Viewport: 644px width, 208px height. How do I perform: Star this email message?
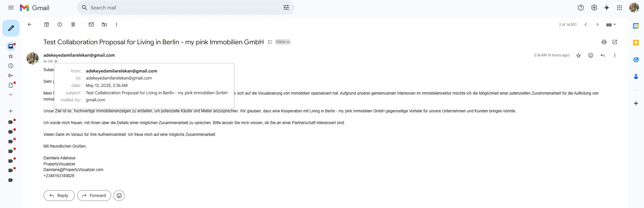579,56
